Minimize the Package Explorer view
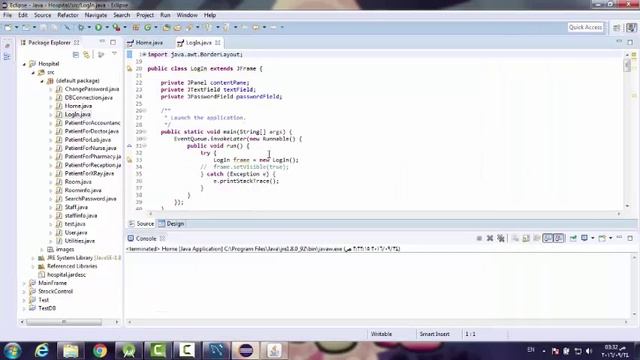Screen dimensions: 640x360 click(x=102, y=42)
